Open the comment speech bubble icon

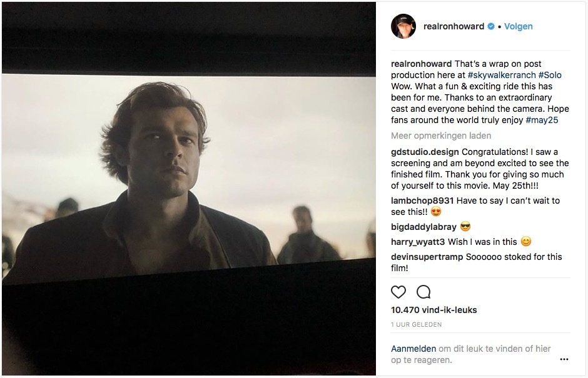[423, 292]
